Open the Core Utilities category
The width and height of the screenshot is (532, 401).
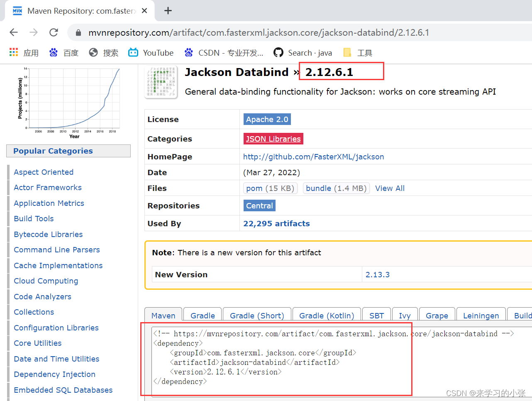(x=38, y=343)
